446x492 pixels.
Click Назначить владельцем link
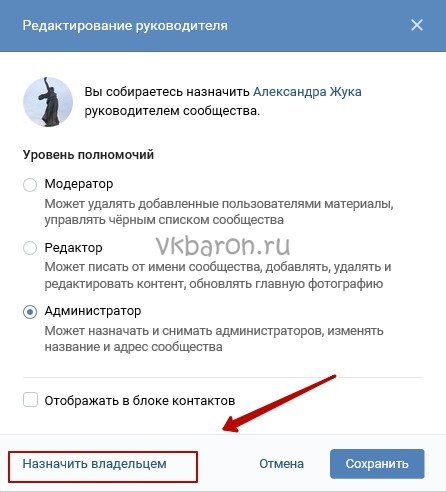[94, 464]
